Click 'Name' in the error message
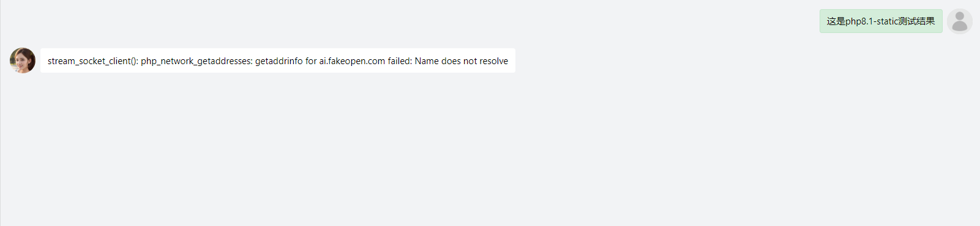Viewport: 980px width, 226px height. [427, 61]
